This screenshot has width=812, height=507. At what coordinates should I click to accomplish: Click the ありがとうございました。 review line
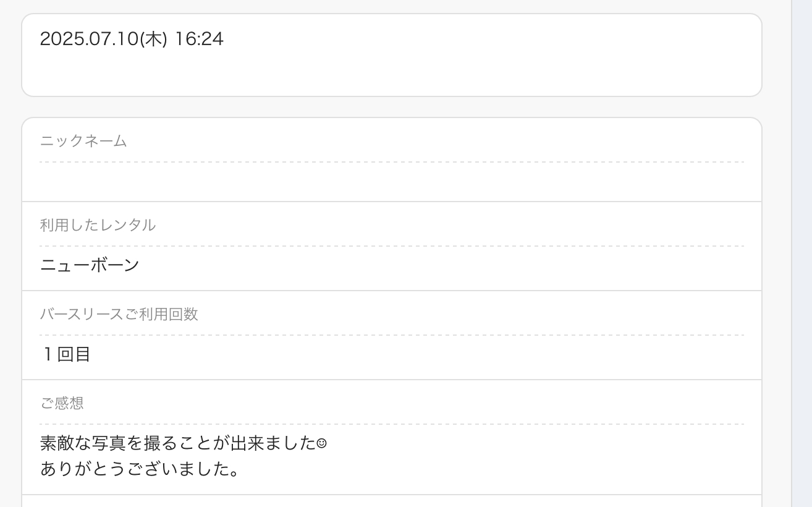[140, 469]
